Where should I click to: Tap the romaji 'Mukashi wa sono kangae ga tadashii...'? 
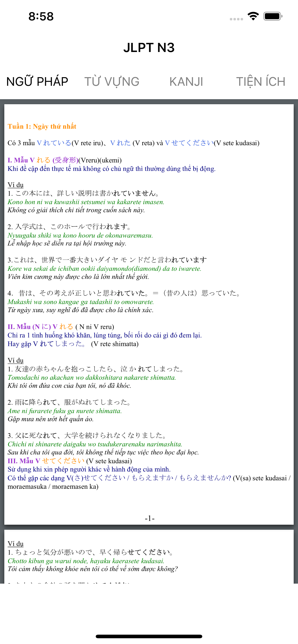click(81, 302)
